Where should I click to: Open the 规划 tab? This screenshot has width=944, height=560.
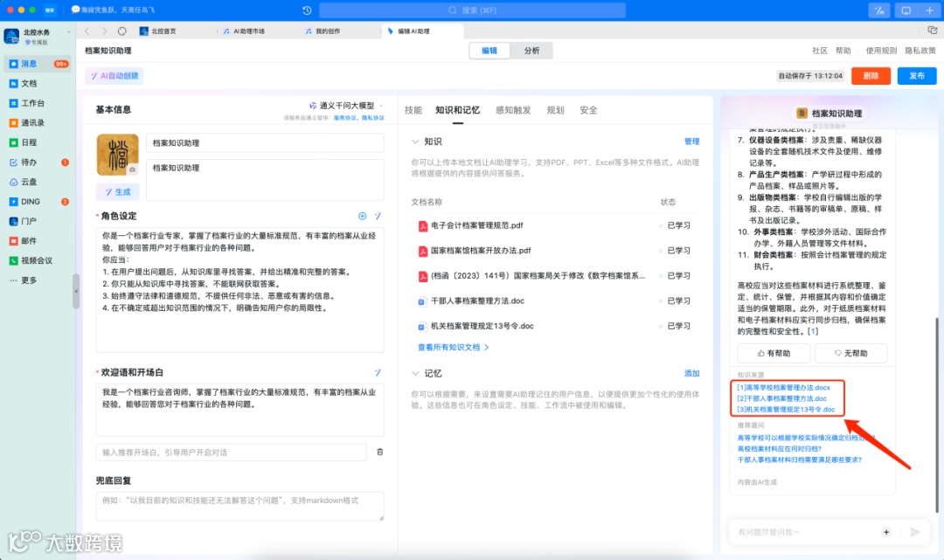tap(555, 110)
